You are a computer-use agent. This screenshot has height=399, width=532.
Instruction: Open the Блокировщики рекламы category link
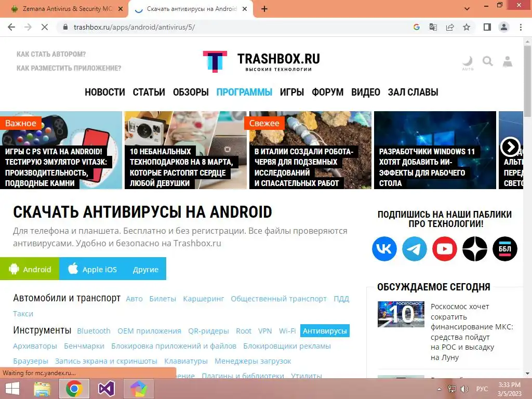click(287, 346)
